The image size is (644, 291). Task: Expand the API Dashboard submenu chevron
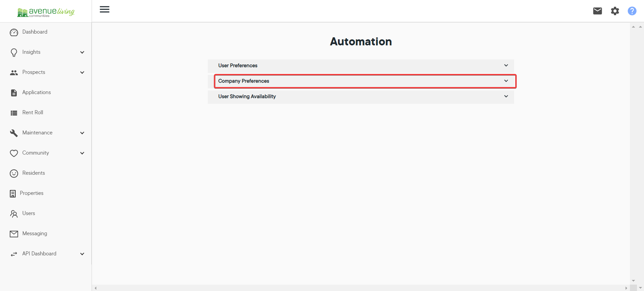[82, 254]
